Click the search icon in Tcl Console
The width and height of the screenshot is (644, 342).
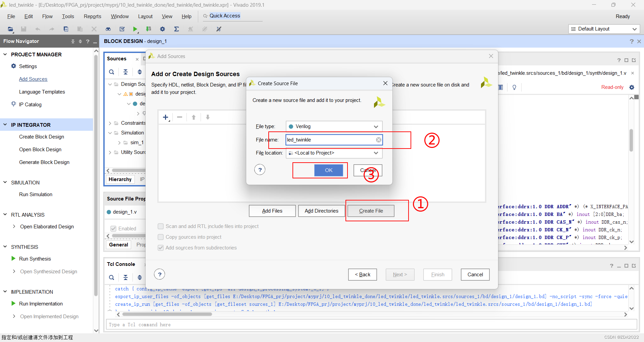coord(111,277)
